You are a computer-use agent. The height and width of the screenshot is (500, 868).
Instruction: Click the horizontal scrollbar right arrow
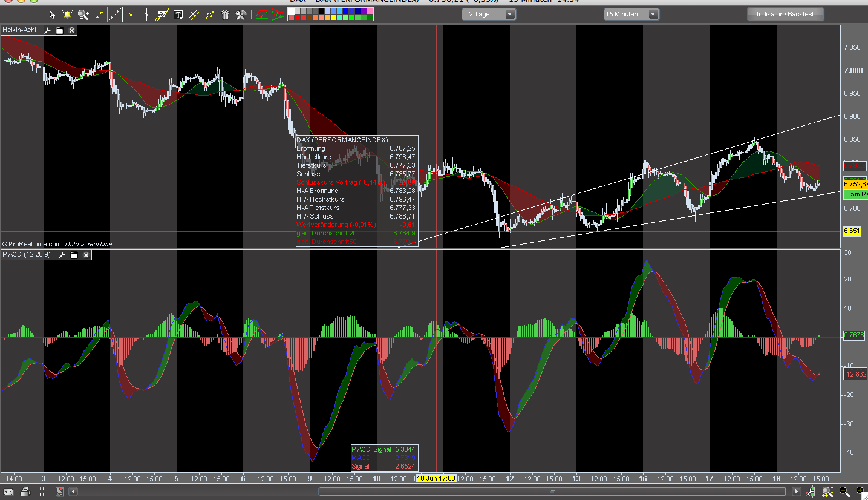pyautogui.click(x=797, y=492)
